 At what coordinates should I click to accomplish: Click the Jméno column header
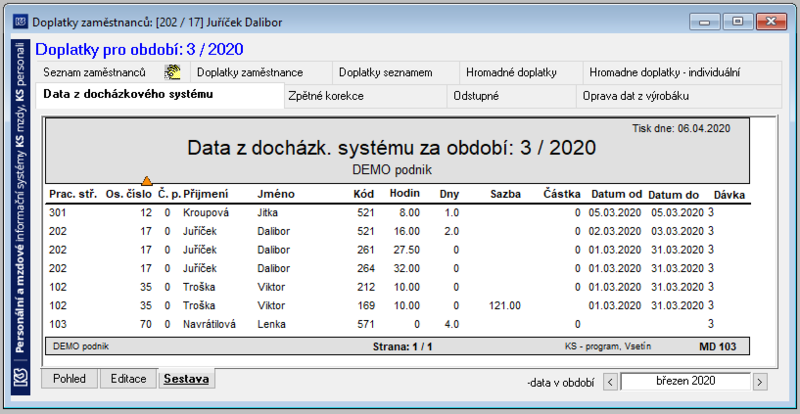[276, 194]
